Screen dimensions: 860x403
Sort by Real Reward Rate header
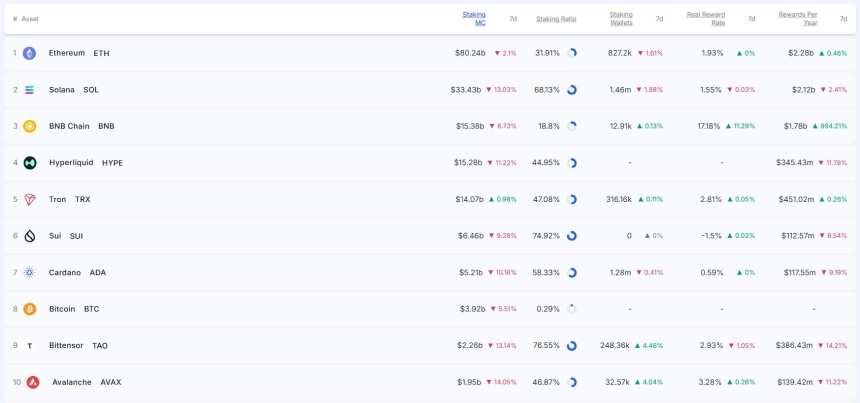[x=706, y=18]
